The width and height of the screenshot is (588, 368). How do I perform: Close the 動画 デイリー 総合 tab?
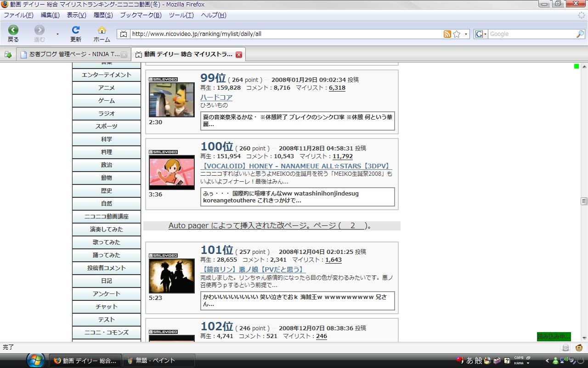pyautogui.click(x=239, y=54)
